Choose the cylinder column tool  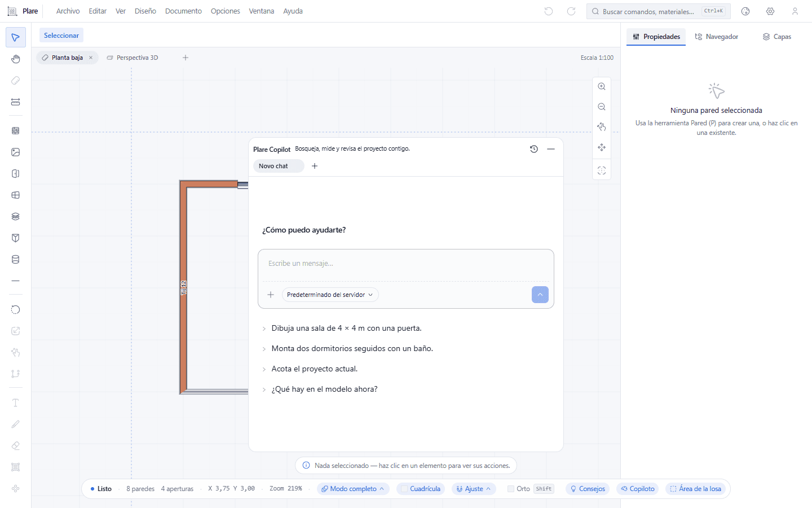pyautogui.click(x=16, y=259)
